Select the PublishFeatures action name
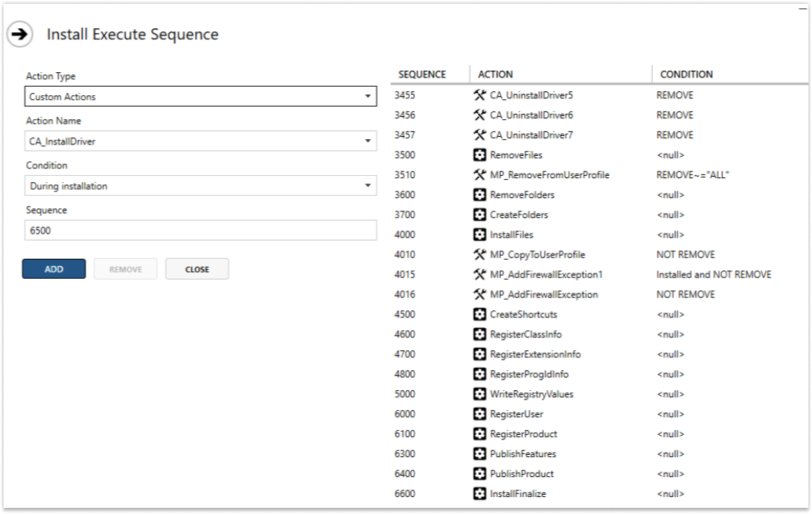This screenshot has width=812, height=514. click(x=523, y=454)
